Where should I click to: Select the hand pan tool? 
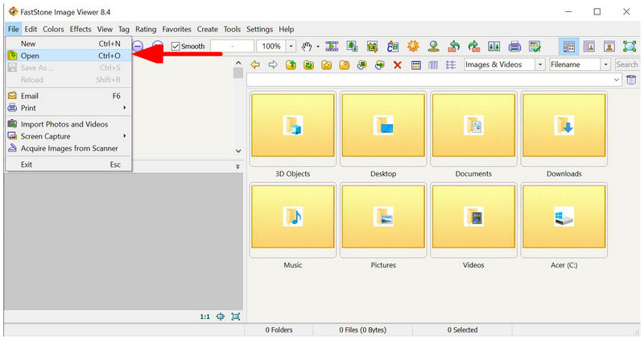click(x=307, y=47)
